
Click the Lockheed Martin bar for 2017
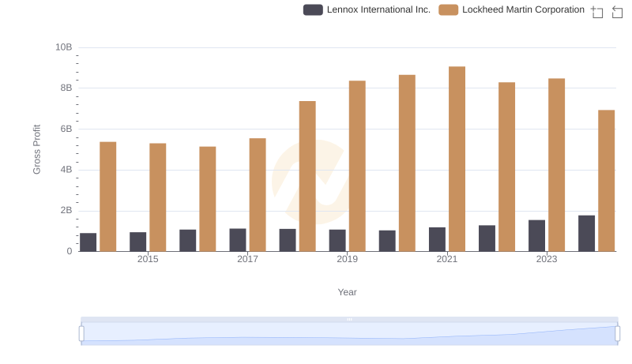tap(258, 195)
